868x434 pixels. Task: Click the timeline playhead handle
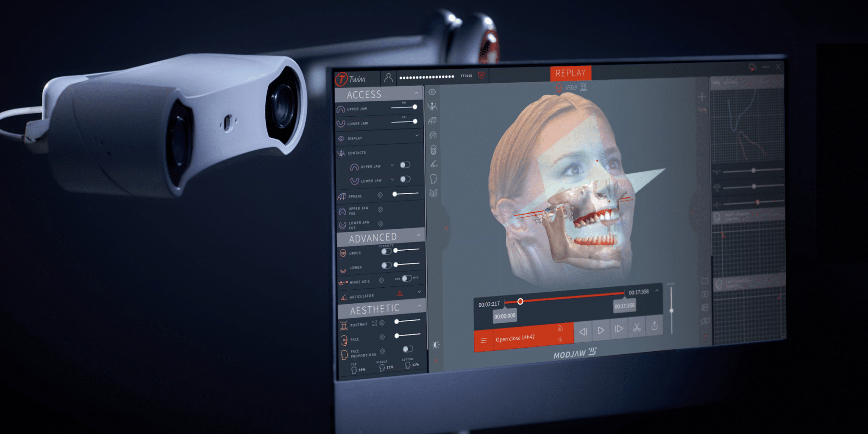click(x=520, y=301)
